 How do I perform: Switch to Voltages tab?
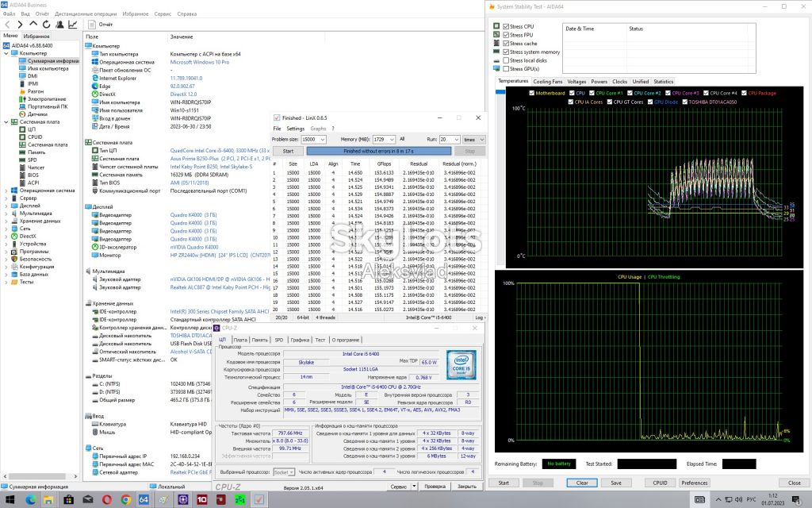tap(576, 82)
